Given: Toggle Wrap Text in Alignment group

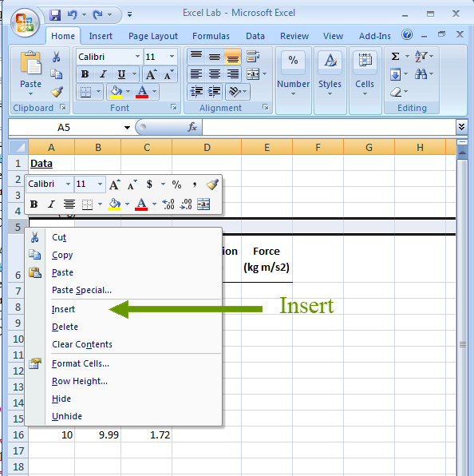Looking at the screenshot, I should point(253,57).
